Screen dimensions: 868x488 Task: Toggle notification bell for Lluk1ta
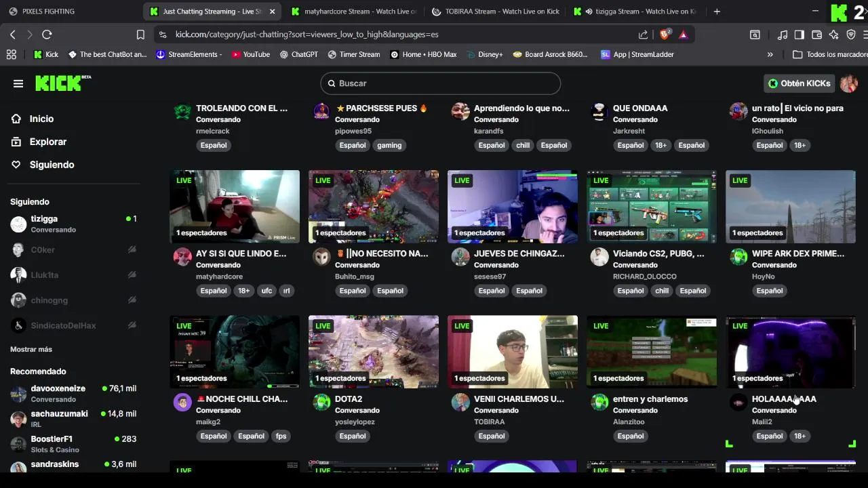coord(132,275)
